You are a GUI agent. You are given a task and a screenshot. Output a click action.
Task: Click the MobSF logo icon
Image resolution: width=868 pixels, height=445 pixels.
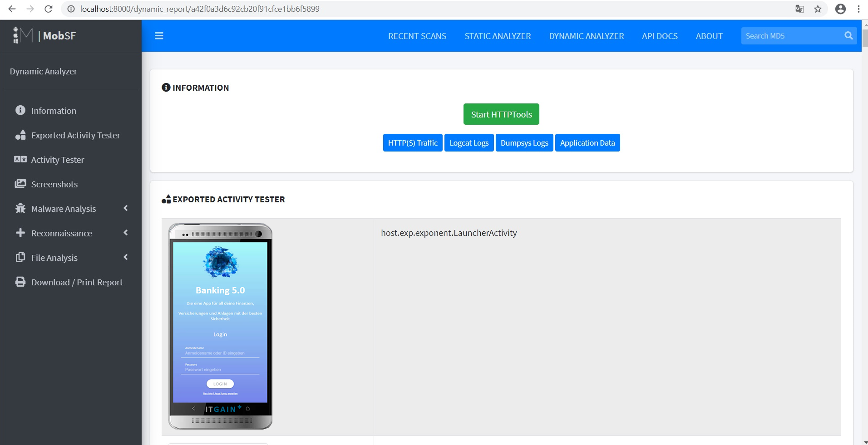(x=23, y=35)
